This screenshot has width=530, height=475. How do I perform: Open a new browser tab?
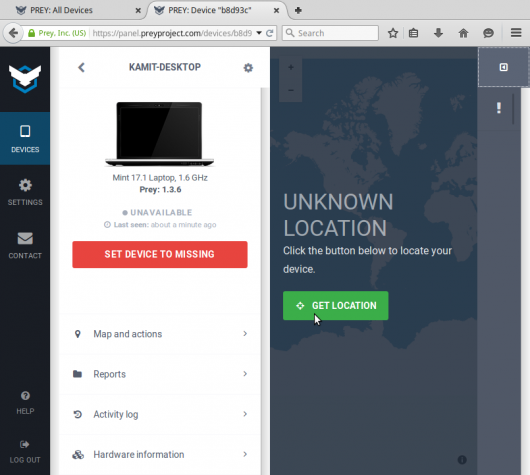coord(298,10)
